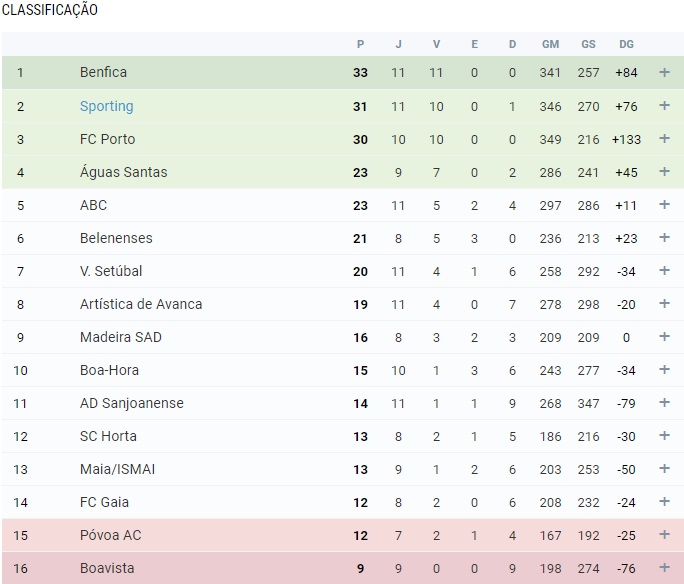This screenshot has height=584, width=684.
Task: Open the Sporting team link
Action: [106, 106]
